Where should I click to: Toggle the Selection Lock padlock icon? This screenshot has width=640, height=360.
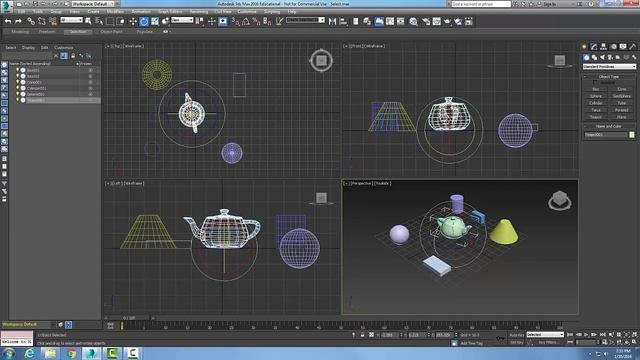click(362, 335)
